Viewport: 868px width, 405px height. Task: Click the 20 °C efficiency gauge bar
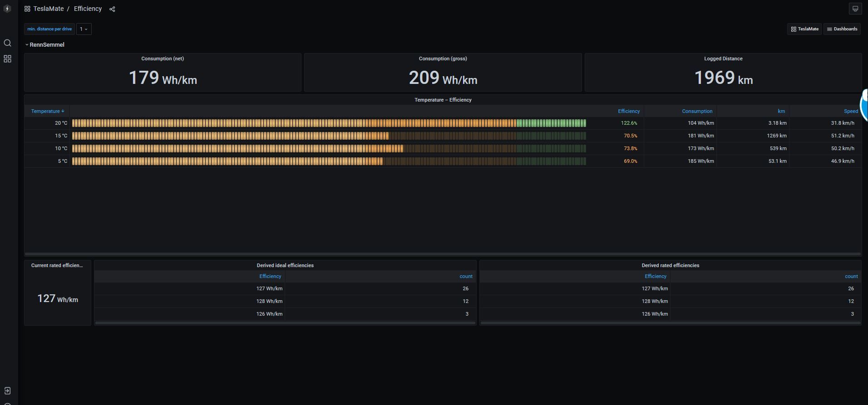click(329, 123)
